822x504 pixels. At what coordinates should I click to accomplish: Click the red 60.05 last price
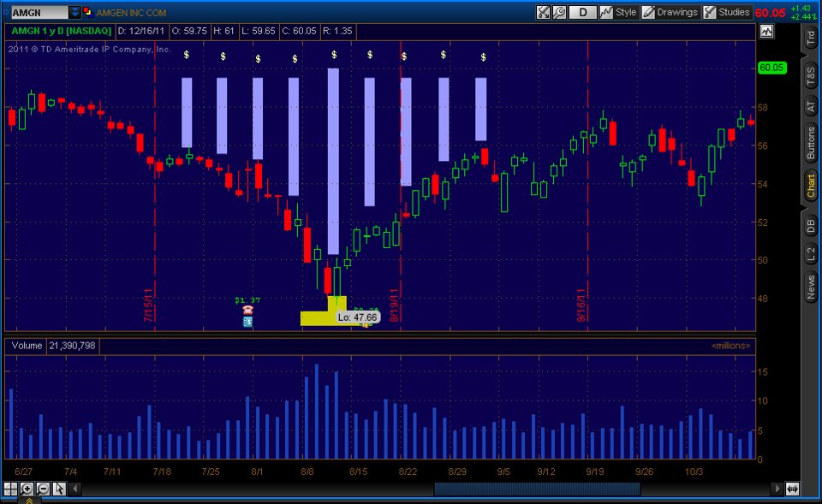click(x=770, y=13)
